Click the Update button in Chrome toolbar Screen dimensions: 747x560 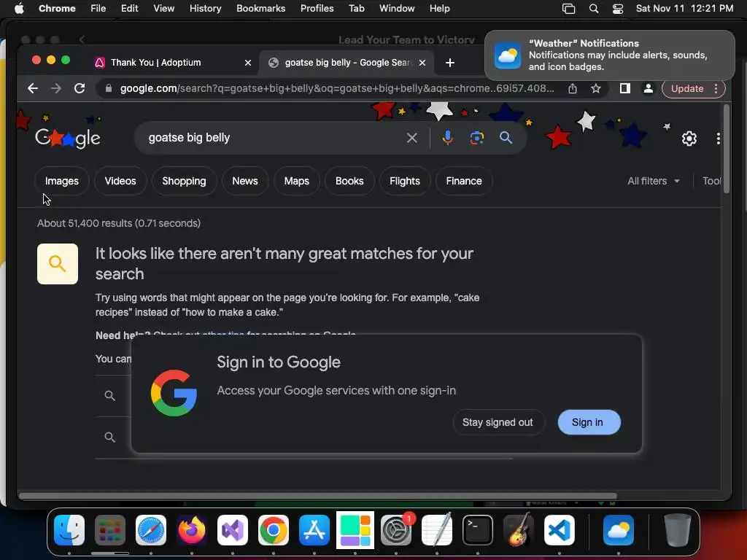[x=687, y=88]
